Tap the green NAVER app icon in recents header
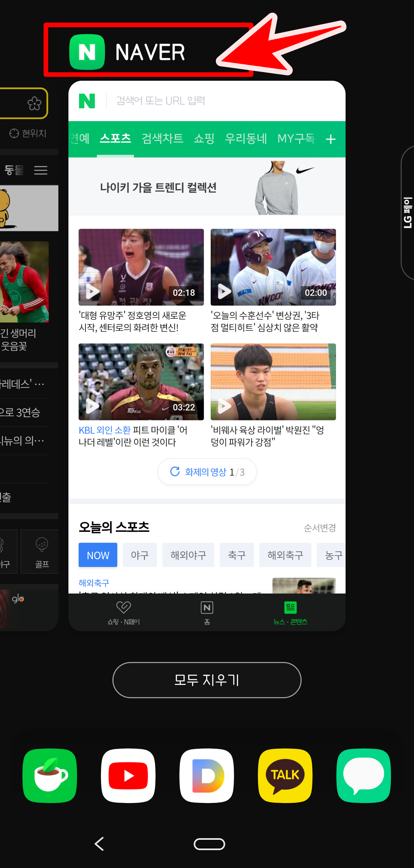 click(87, 52)
